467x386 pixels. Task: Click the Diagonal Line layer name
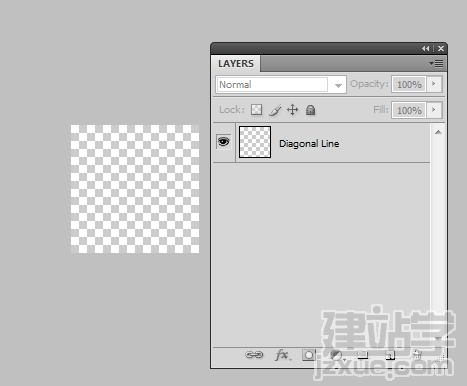309,144
